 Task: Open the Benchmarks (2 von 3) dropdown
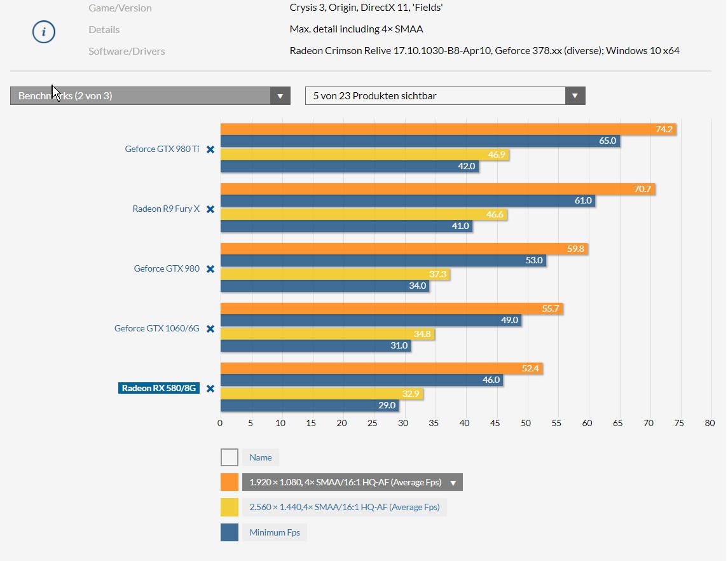pos(150,95)
